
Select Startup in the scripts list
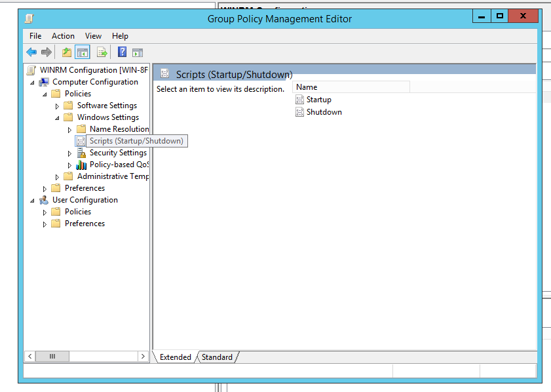(x=318, y=100)
